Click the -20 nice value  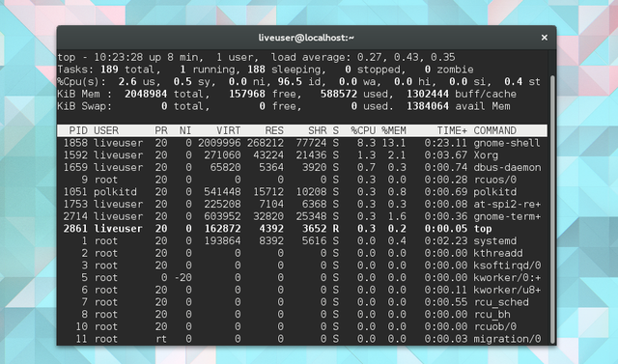click(x=183, y=277)
